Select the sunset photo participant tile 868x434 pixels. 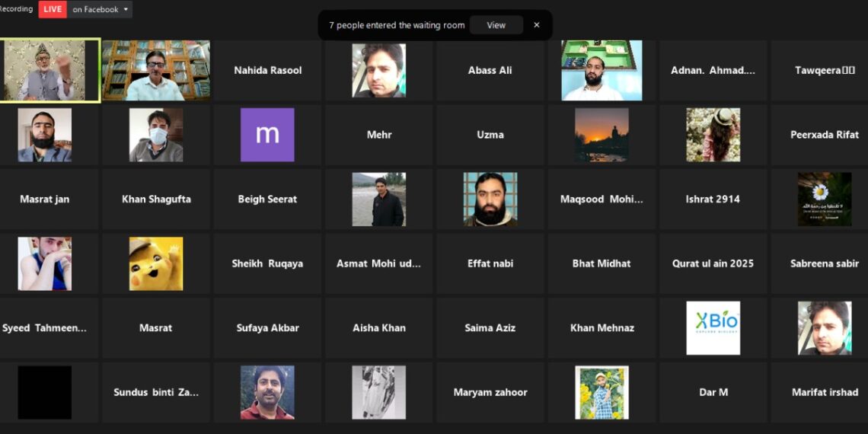[602, 135]
